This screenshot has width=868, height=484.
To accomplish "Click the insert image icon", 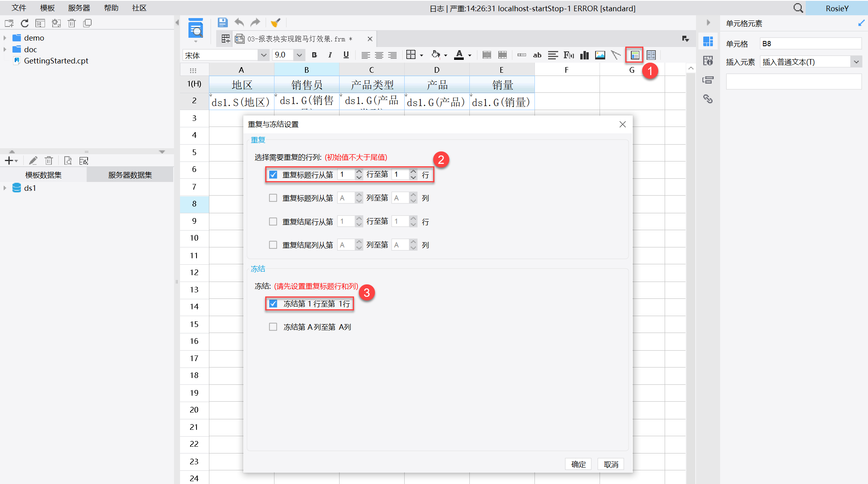I will pyautogui.click(x=600, y=55).
